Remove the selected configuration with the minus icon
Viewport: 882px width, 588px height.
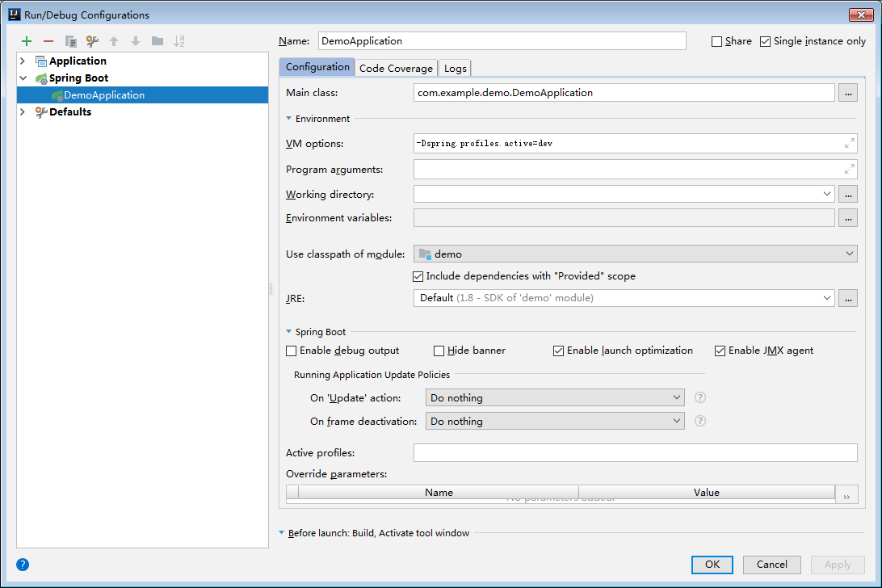[x=48, y=41]
